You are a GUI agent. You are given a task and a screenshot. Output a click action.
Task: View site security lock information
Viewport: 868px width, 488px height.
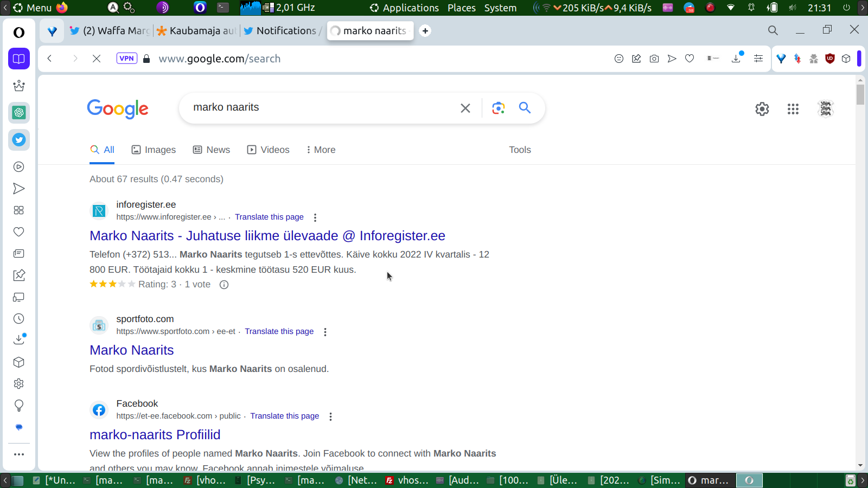(146, 59)
